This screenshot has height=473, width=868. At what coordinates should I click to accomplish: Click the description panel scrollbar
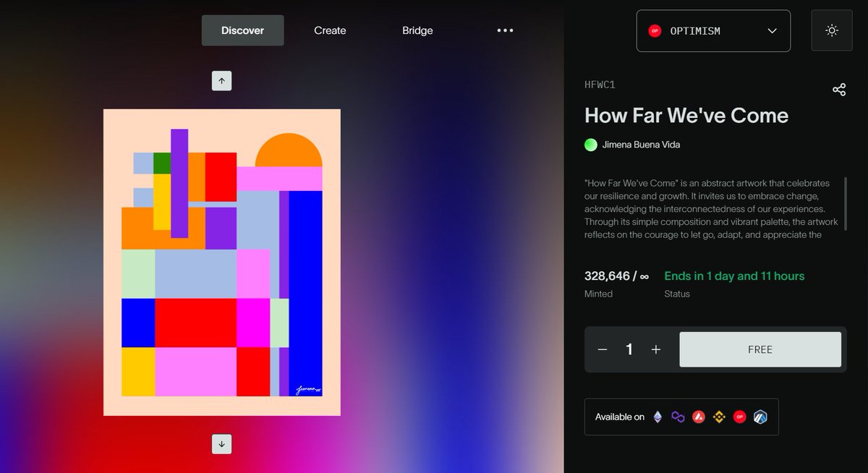[x=846, y=203]
